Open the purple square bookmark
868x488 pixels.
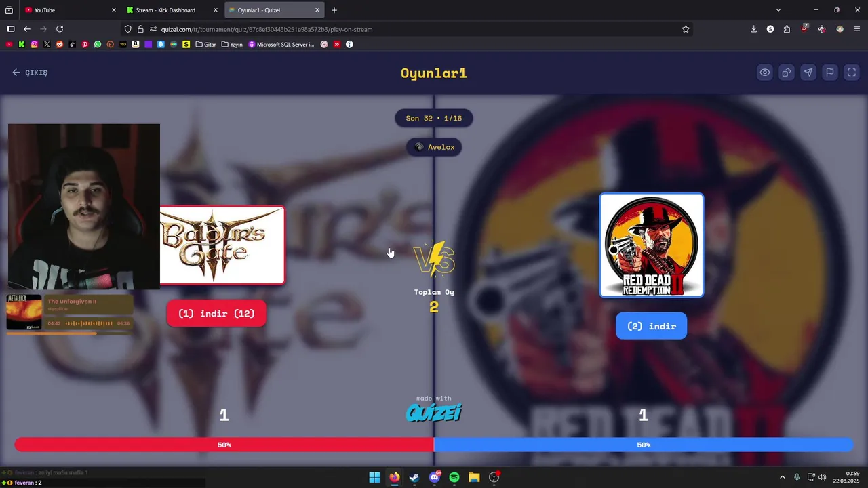tap(149, 45)
